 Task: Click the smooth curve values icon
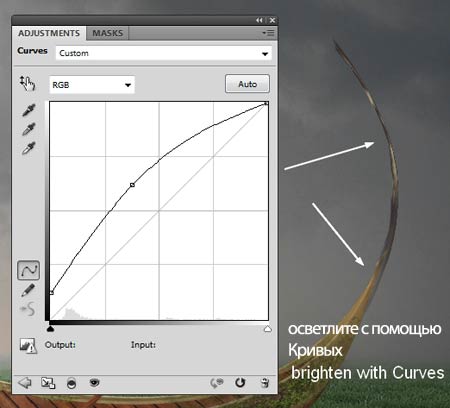[x=27, y=309]
